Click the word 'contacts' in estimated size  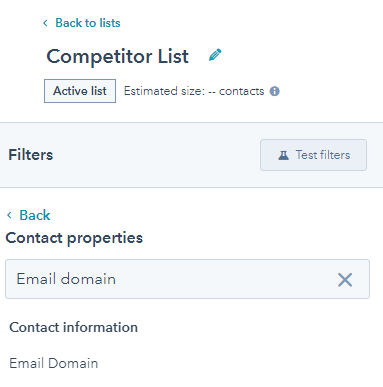tap(242, 91)
